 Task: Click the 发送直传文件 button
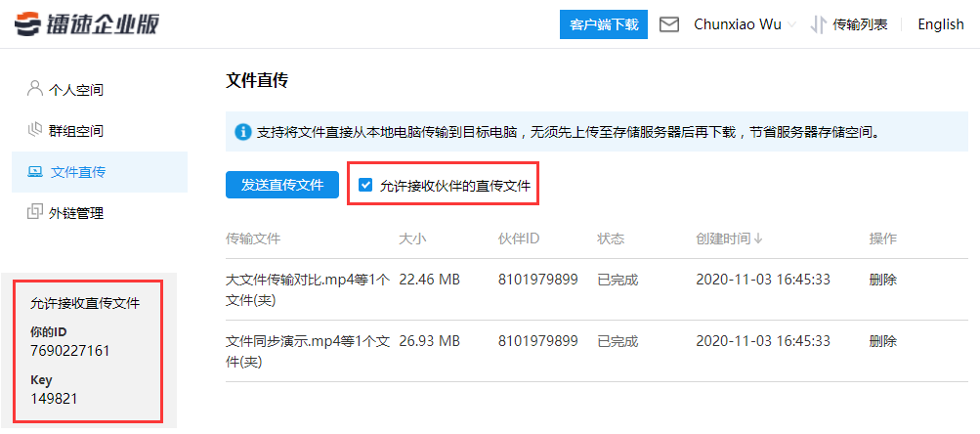[x=281, y=185]
